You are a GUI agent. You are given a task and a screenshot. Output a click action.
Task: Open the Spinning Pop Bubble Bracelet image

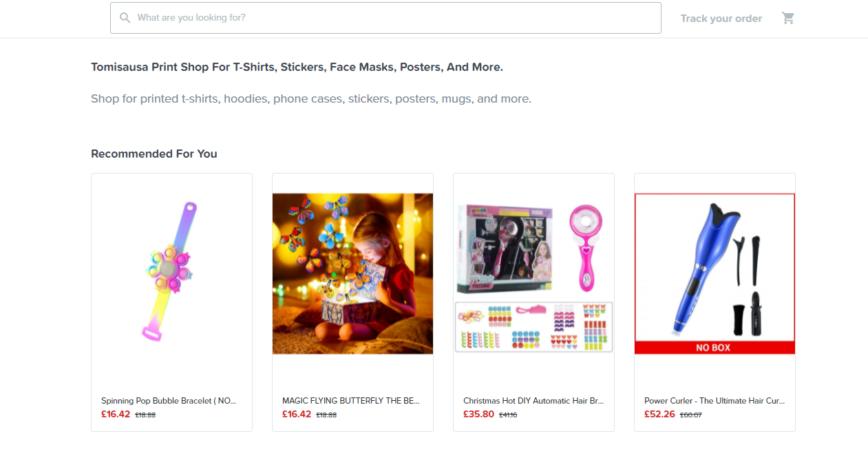tap(171, 273)
